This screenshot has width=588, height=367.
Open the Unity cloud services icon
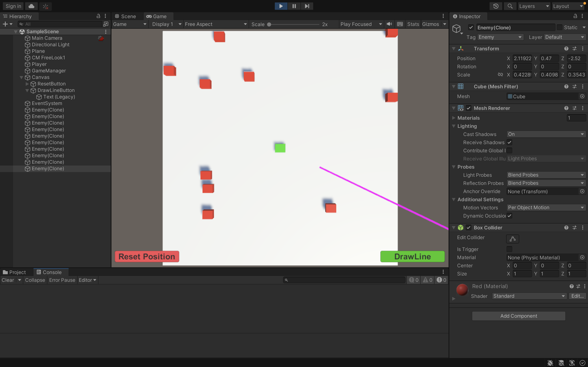click(x=31, y=6)
